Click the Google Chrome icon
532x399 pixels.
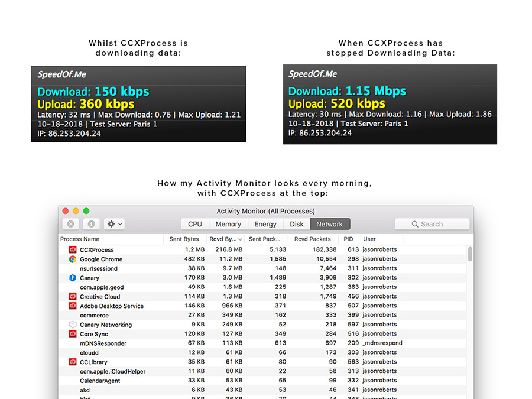coord(73,259)
